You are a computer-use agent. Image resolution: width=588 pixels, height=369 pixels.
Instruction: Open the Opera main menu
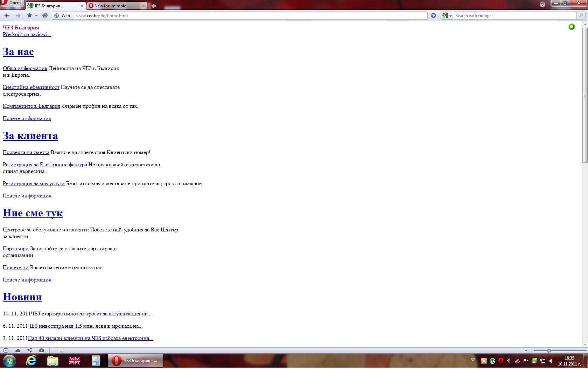(x=12, y=3)
